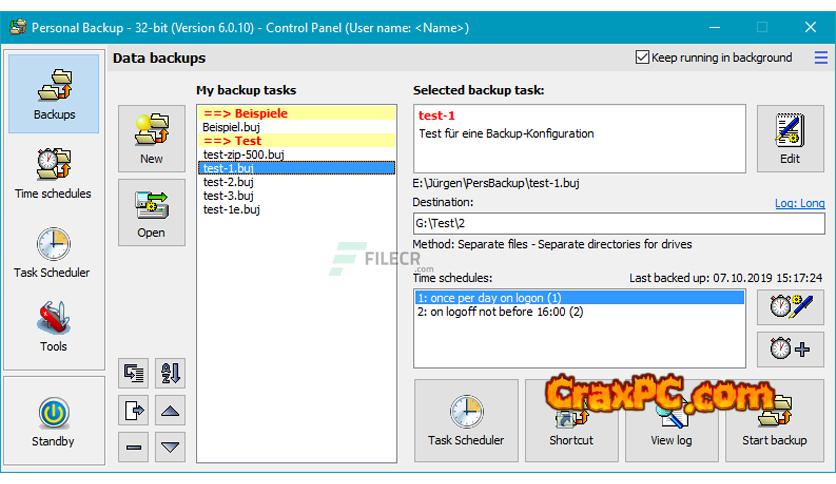Add a new time schedule clock-plus icon
This screenshot has width=836, height=484.
point(790,349)
